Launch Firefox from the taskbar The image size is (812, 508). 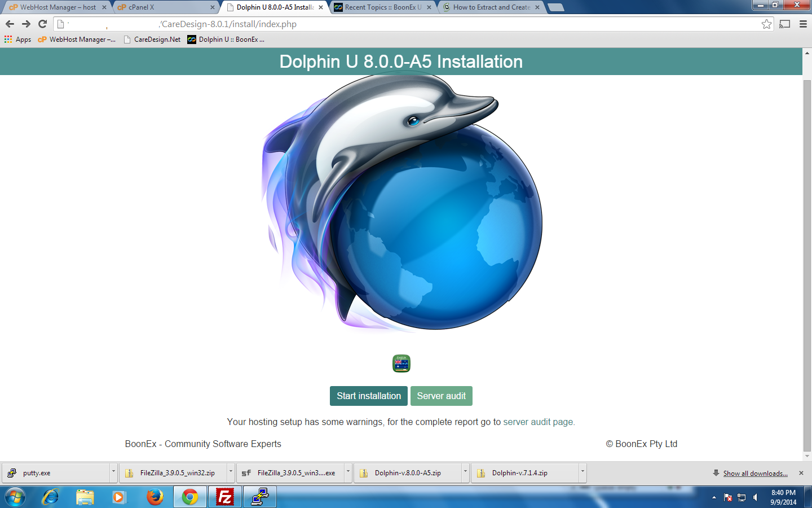tap(154, 497)
